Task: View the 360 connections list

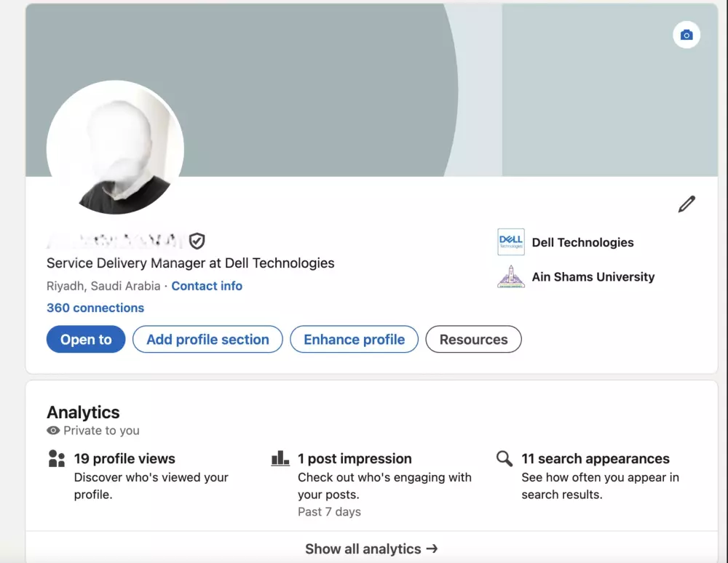Action: pyautogui.click(x=95, y=308)
